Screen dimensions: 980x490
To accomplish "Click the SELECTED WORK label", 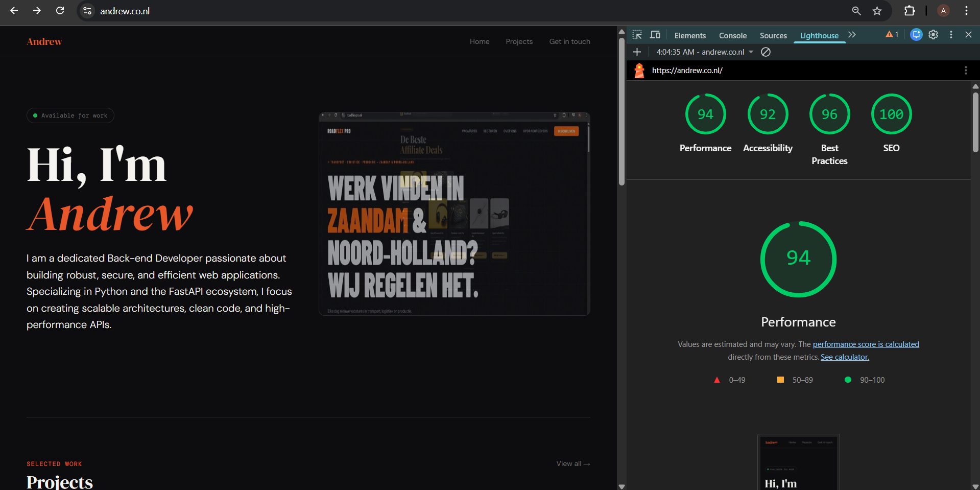I will (x=54, y=464).
